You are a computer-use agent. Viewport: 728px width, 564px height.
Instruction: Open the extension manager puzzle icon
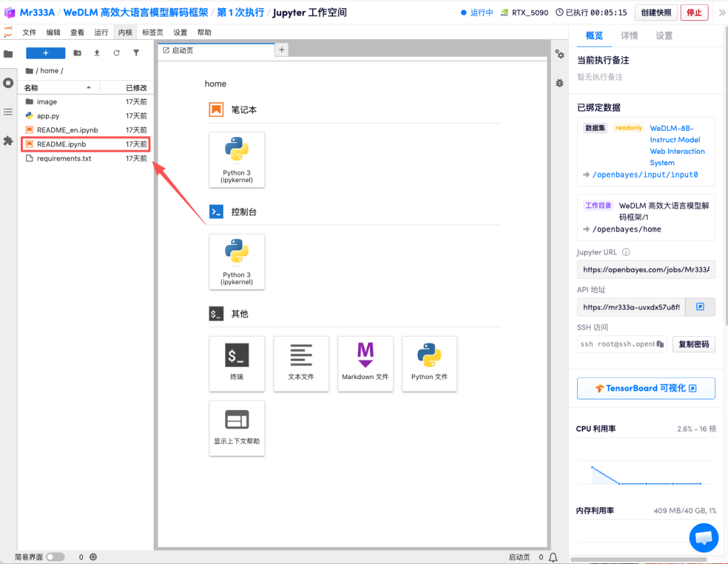pos(8,141)
